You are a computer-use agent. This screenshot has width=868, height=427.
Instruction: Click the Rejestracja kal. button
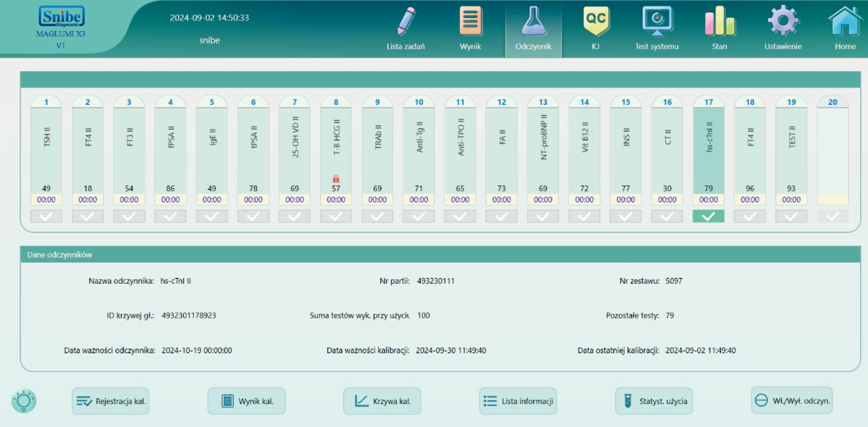click(x=111, y=401)
